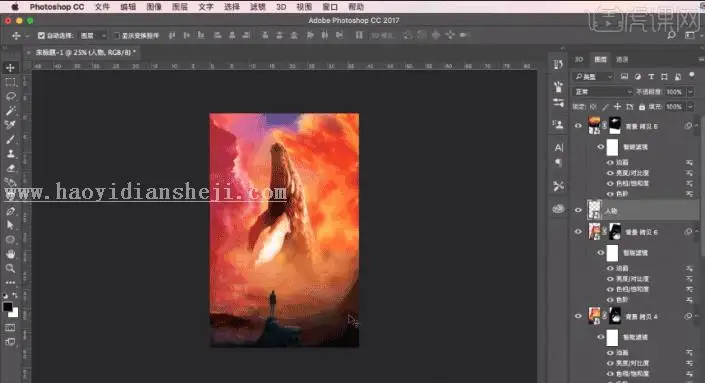Select the Ellipse shape tool
Viewport: 705px width, 383px height.
[x=10, y=240]
